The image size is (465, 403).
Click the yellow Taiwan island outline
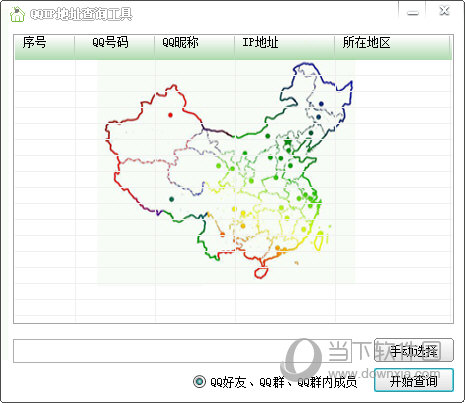pyautogui.click(x=319, y=242)
